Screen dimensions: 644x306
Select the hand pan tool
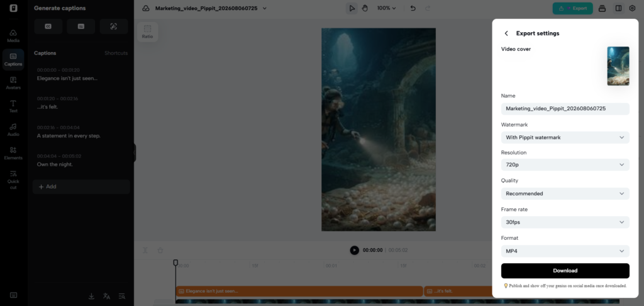(365, 8)
